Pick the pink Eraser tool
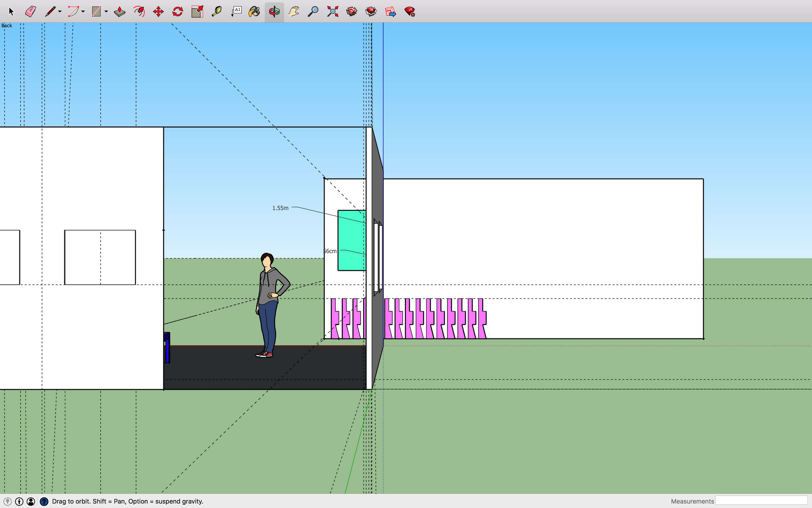 (31, 11)
